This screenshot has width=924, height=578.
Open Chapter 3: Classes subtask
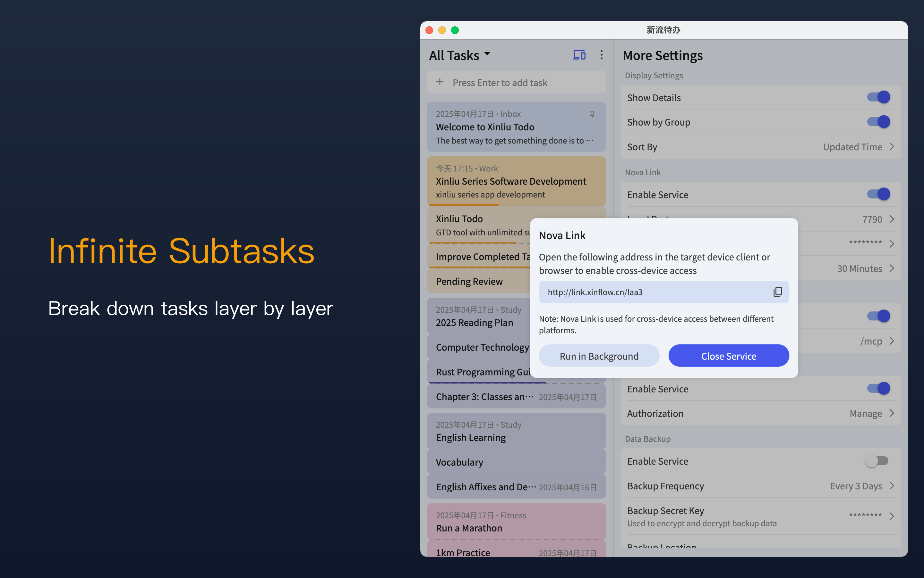(516, 397)
